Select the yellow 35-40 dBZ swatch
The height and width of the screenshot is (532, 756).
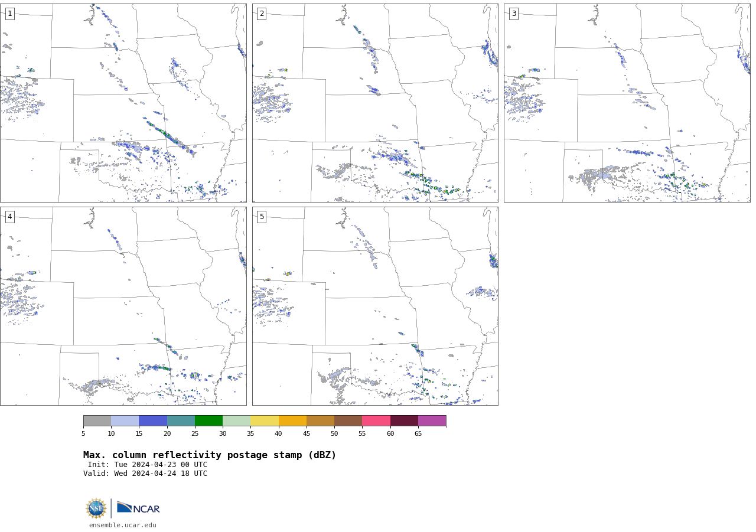[x=265, y=420]
